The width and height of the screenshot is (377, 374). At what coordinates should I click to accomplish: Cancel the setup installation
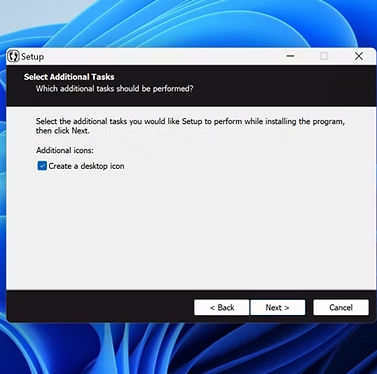click(x=341, y=307)
